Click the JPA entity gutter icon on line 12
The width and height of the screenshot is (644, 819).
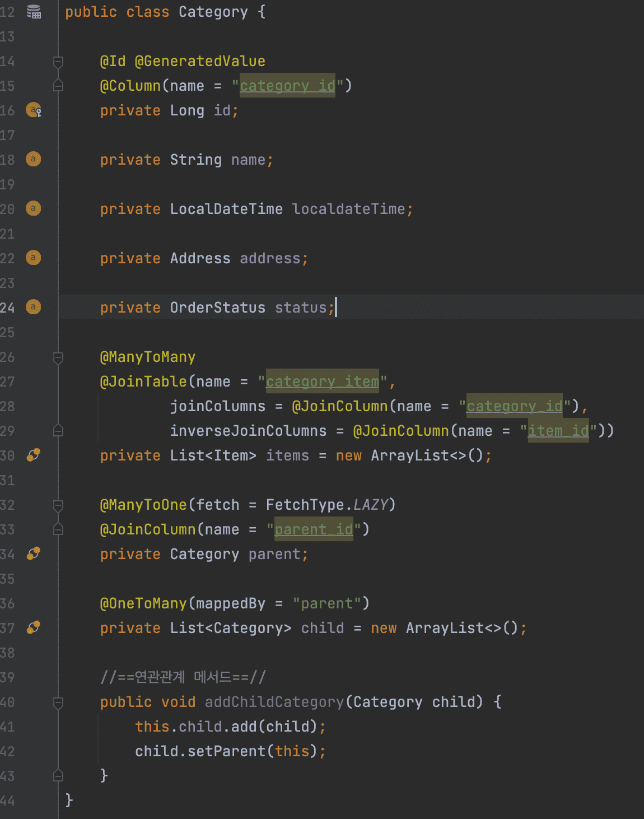point(34,12)
